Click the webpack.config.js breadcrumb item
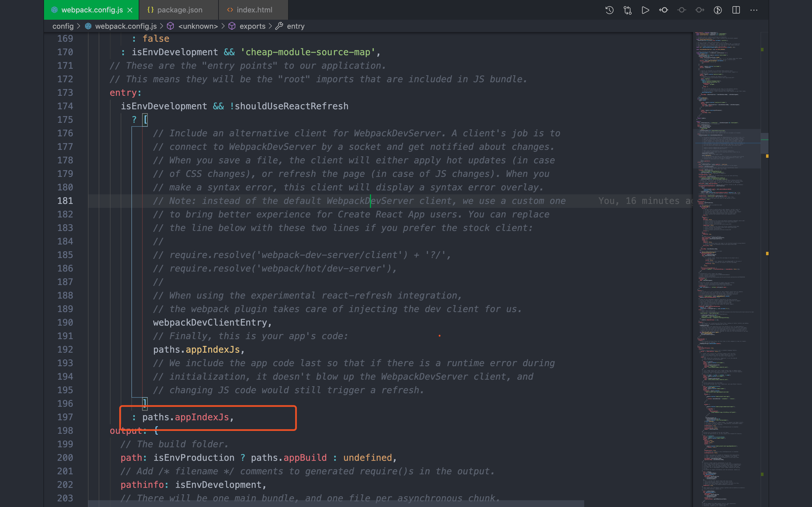Screen dimensions: 812x507 125,26
